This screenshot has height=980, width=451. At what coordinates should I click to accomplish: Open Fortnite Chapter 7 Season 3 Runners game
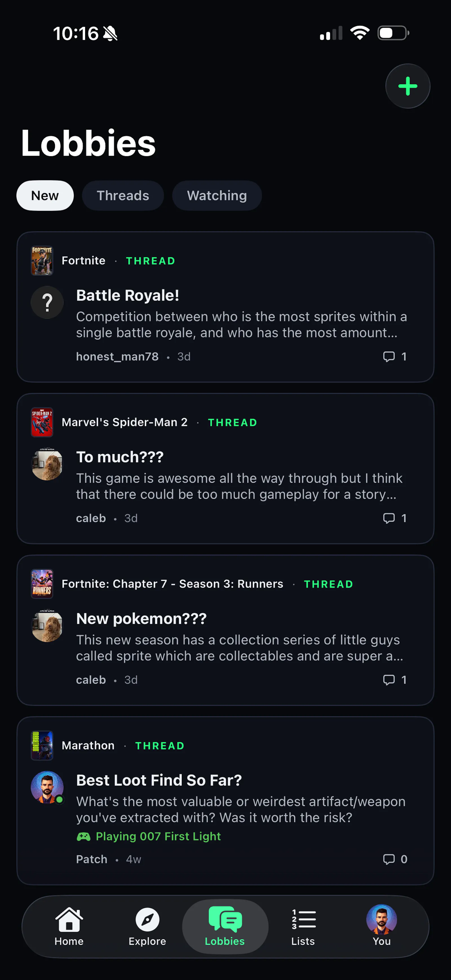point(172,584)
